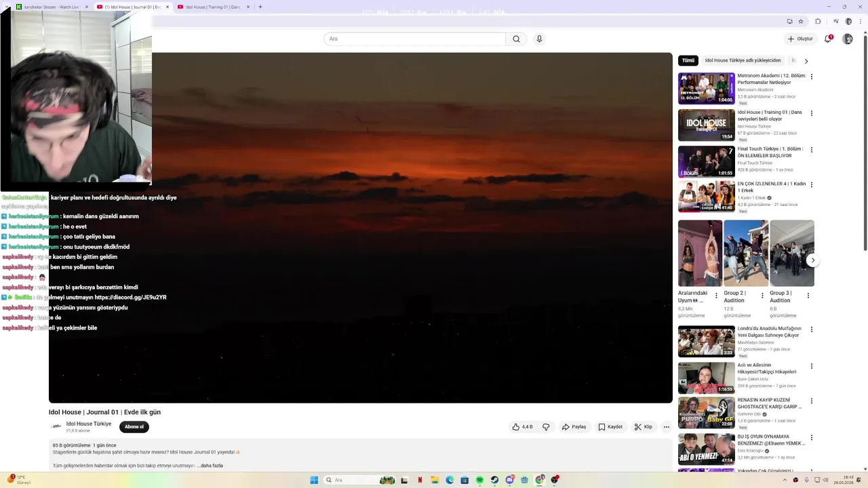Click the Oluştur create button
The image size is (868, 488).
[800, 39]
